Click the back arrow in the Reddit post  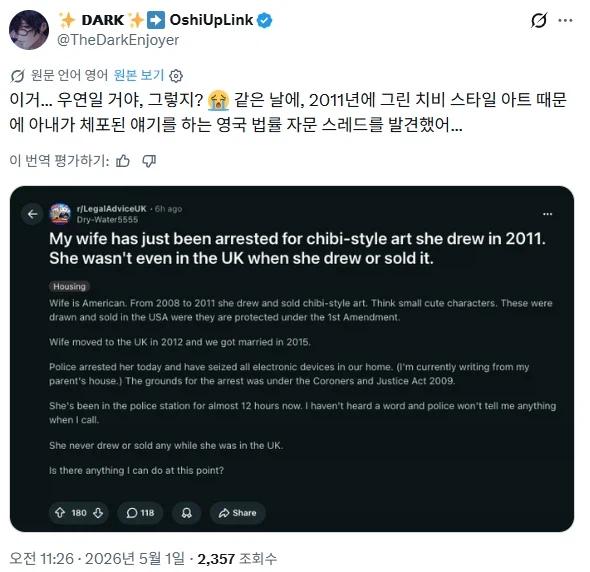click(33, 214)
